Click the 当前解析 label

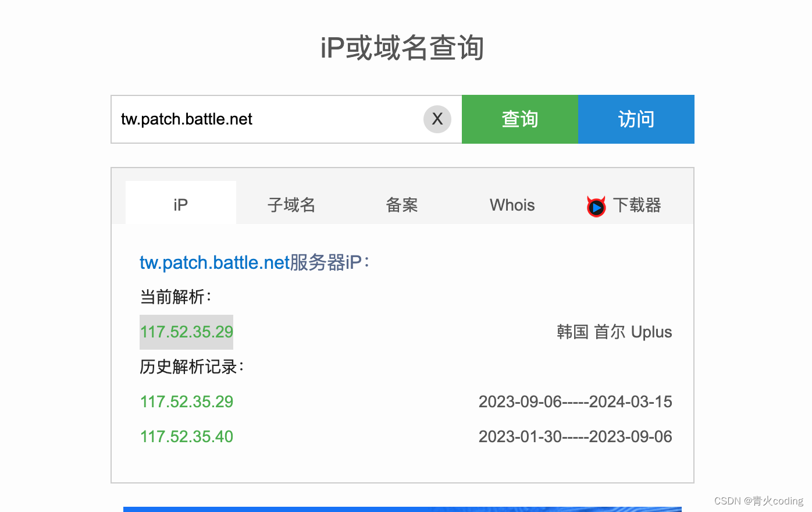(x=176, y=297)
